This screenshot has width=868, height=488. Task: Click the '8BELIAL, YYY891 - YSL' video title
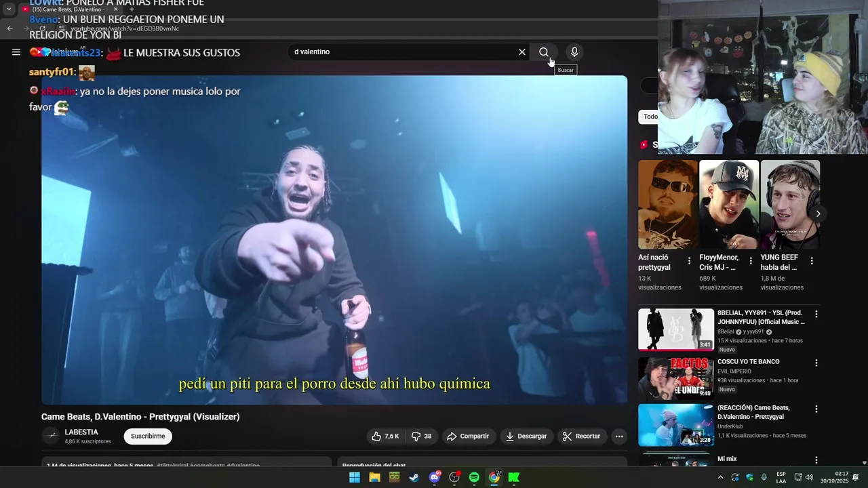coord(760,317)
